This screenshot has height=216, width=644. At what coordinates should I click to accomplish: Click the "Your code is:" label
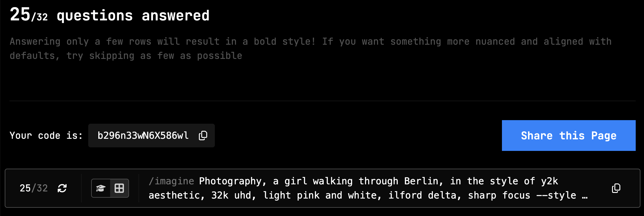coord(46,136)
